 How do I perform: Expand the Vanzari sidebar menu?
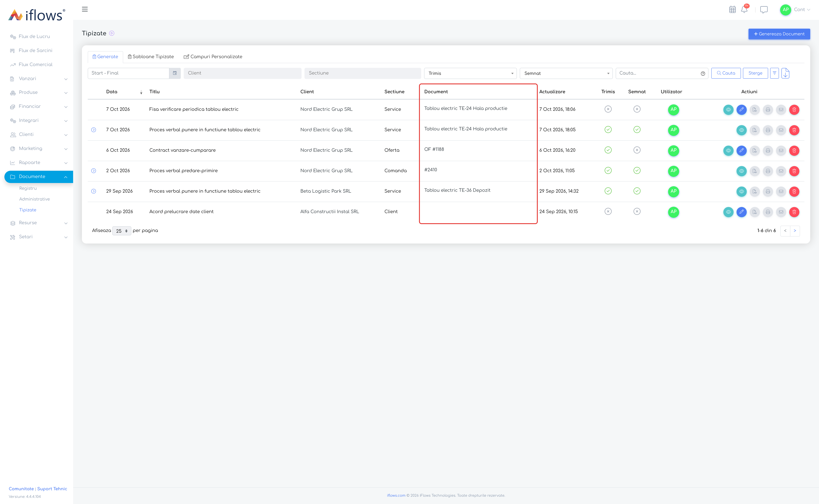point(39,79)
